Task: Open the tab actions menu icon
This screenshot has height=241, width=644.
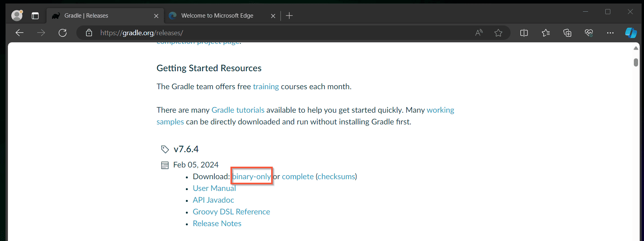Action: 35,16
